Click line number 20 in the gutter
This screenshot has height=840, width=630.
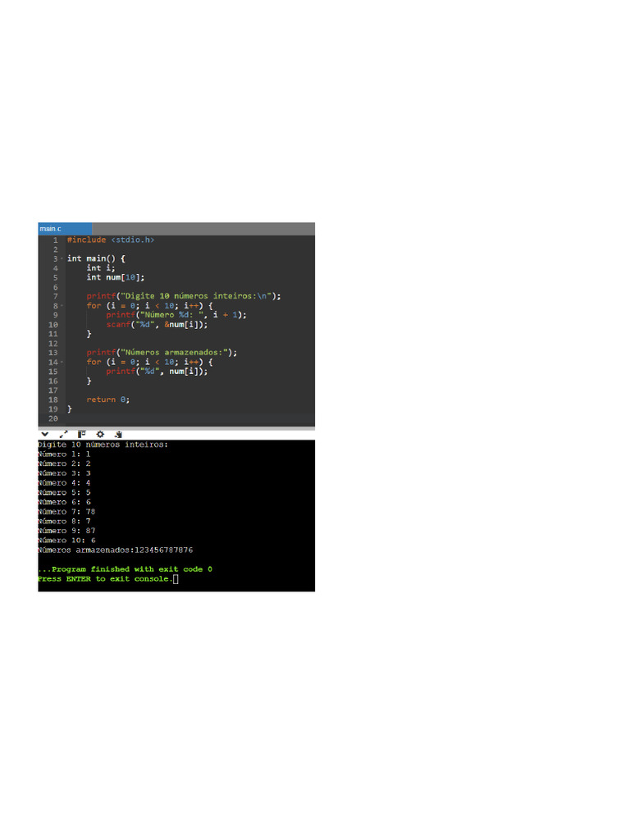click(x=53, y=418)
